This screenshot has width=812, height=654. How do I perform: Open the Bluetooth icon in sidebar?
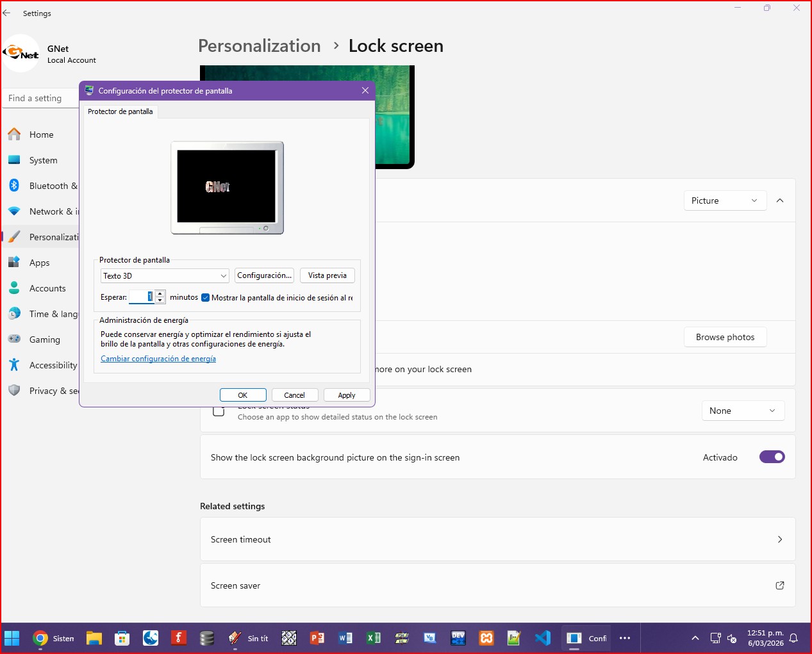[14, 186]
